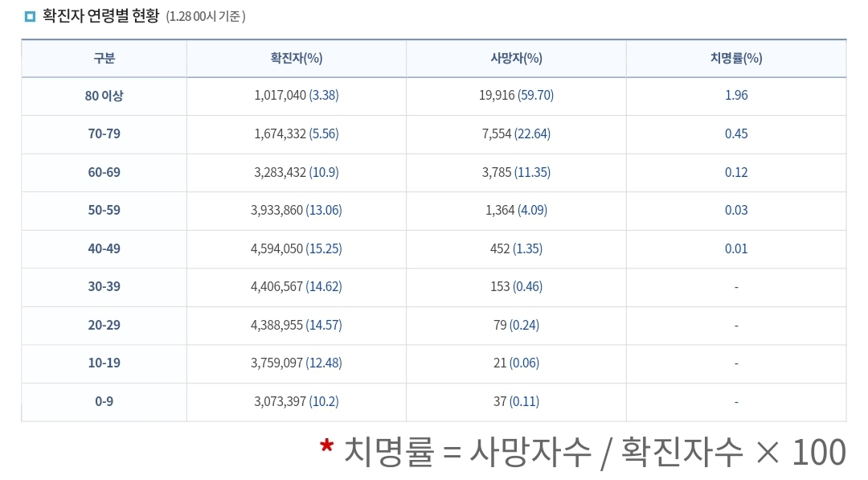Click the 구분 column header
Image resolution: width=868 pixels, height=480 pixels.
click(104, 58)
